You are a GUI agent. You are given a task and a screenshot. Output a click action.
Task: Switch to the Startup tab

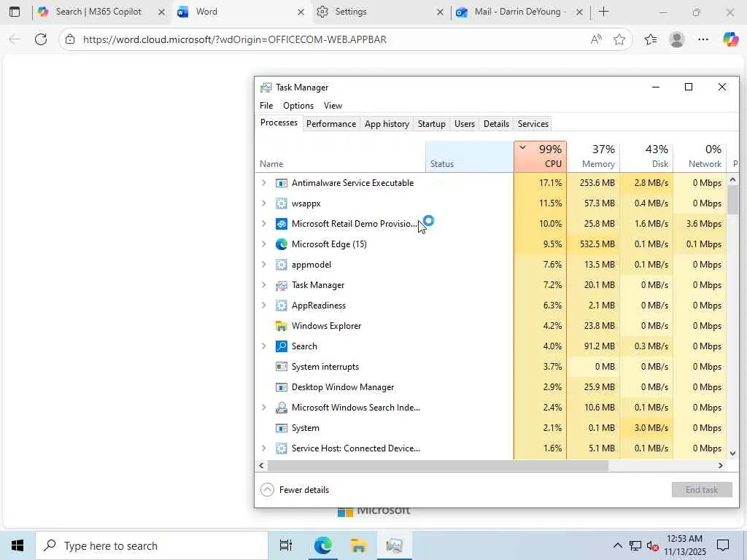coord(432,124)
